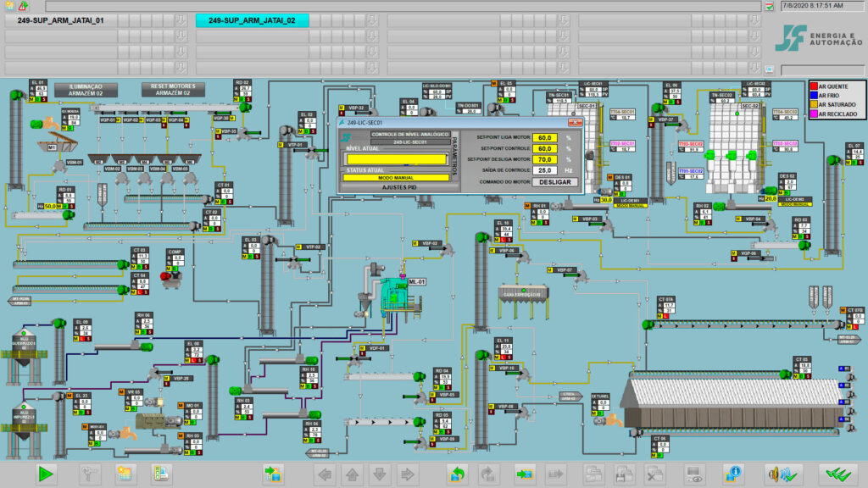The height and width of the screenshot is (488, 868).
Task: Click DESLIGAR motor command toggle button
Action: pos(554,182)
